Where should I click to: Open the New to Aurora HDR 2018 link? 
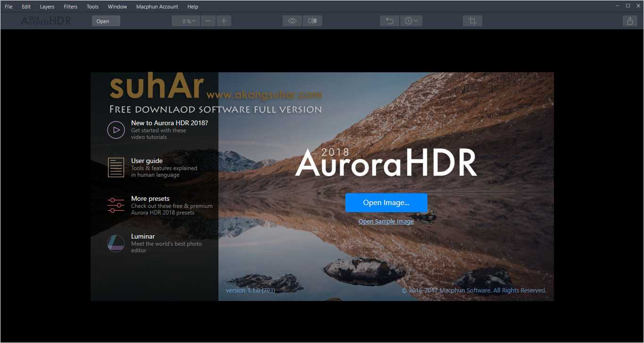(x=169, y=123)
